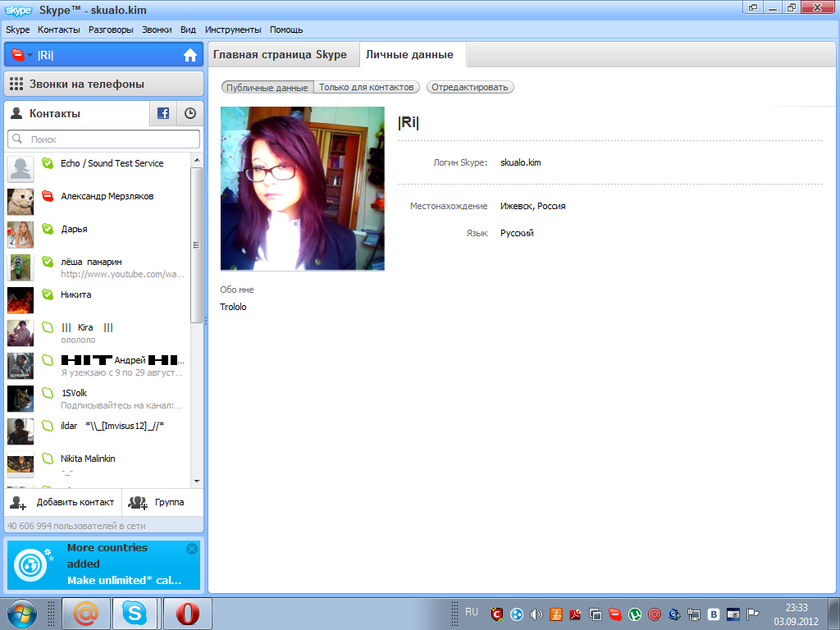Click the home icon in the profile bar

click(189, 55)
